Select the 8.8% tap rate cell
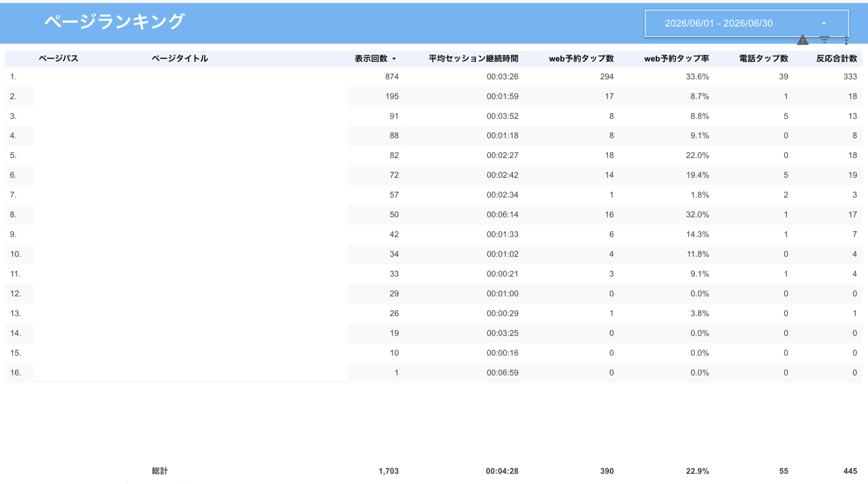868x484 pixels. 699,116
